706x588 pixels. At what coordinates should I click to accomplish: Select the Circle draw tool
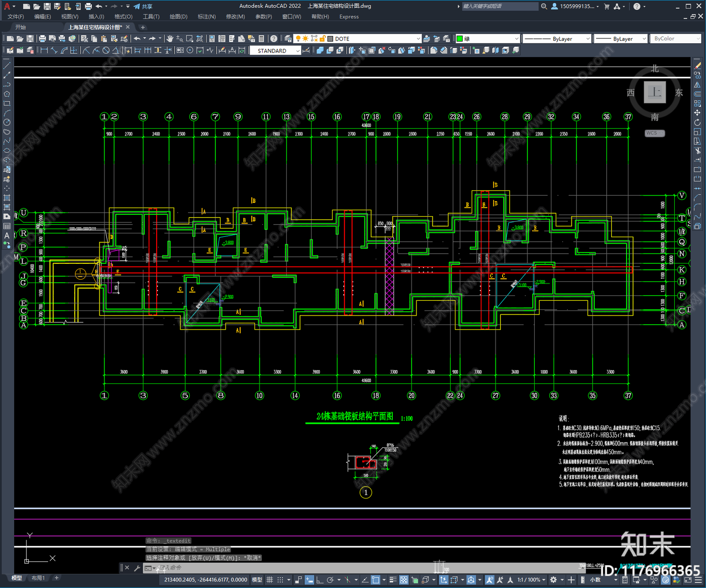click(x=7, y=122)
